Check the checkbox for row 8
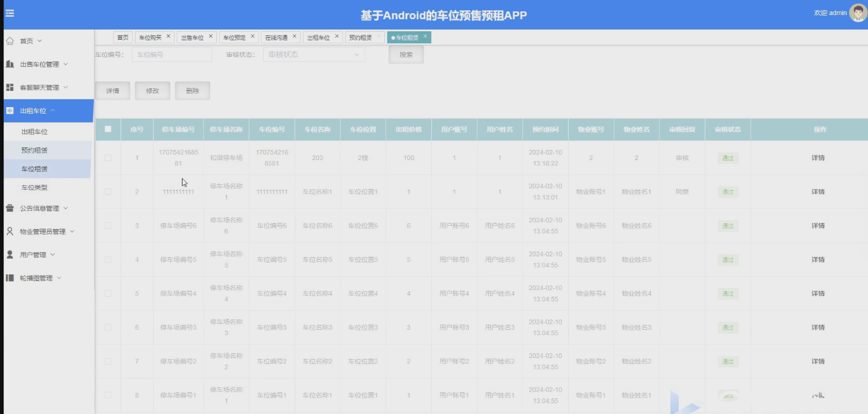The image size is (868, 414). (108, 395)
